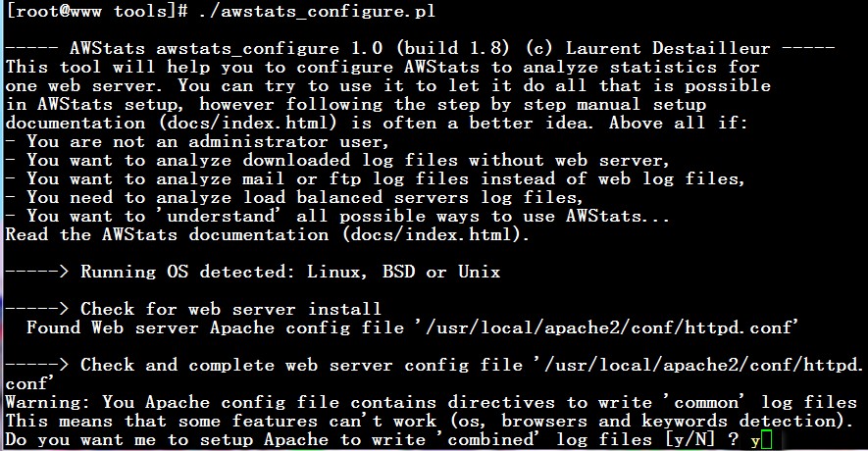
Task: Click the '(build 1.8)' version text
Action: [x=452, y=49]
